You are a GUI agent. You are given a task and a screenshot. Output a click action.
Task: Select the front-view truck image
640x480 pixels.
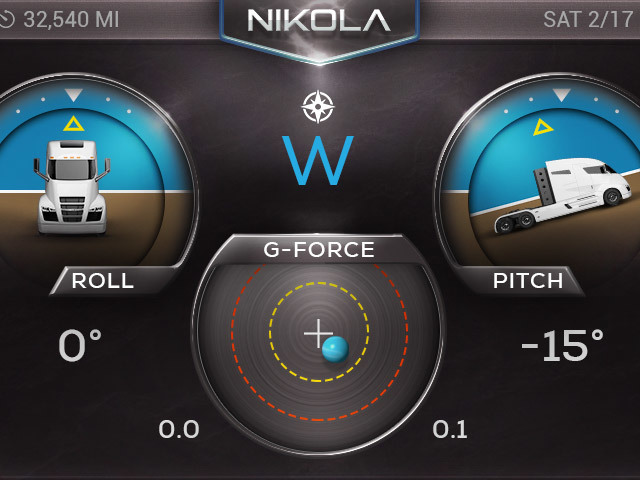point(72,187)
